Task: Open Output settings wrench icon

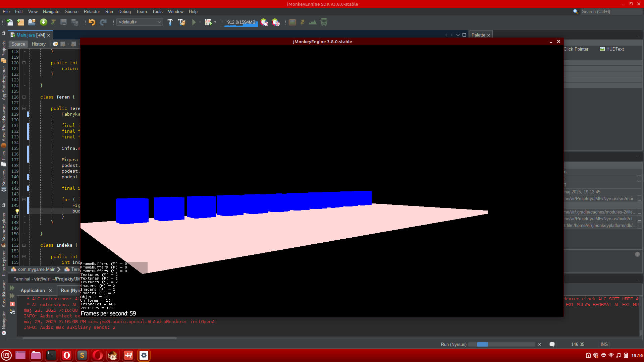Action: tap(12, 312)
